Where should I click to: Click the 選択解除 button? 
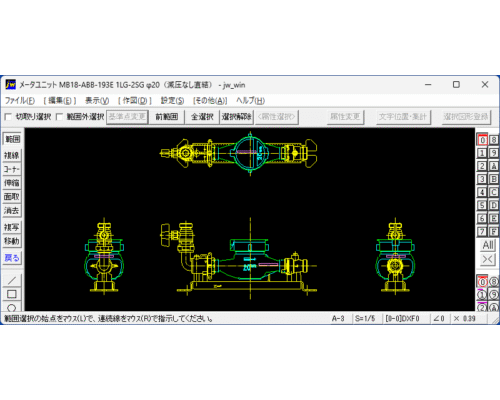[237, 117]
